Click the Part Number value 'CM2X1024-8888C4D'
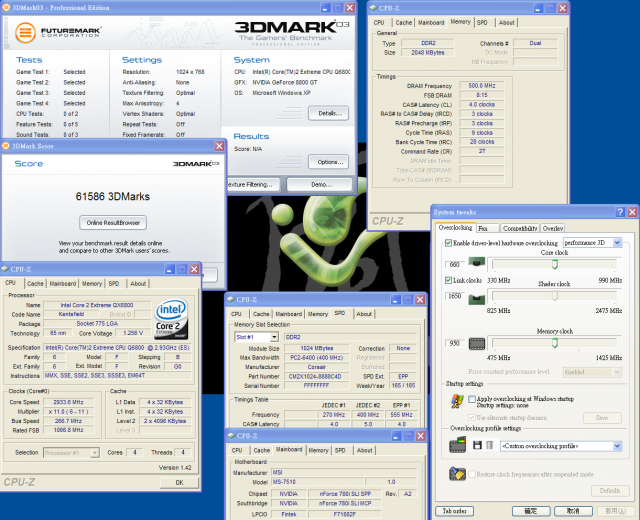Viewport: 640px width, 520px height. (316, 376)
